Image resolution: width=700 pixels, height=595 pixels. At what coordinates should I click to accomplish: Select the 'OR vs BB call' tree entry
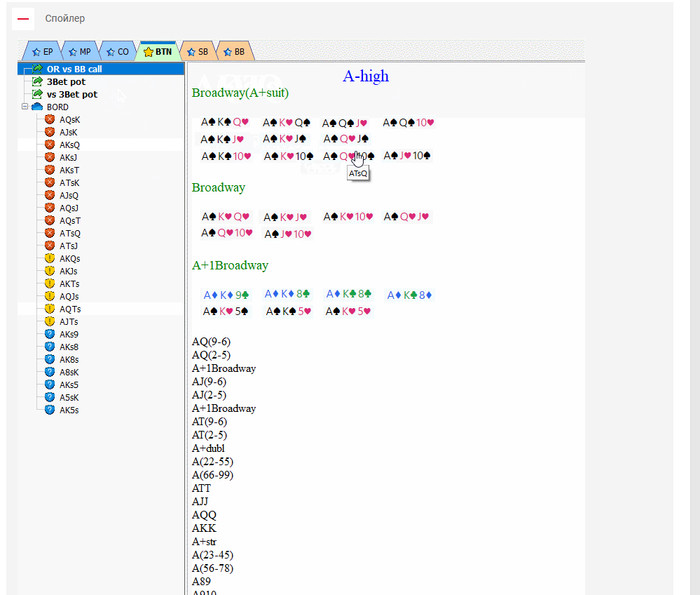click(74, 69)
